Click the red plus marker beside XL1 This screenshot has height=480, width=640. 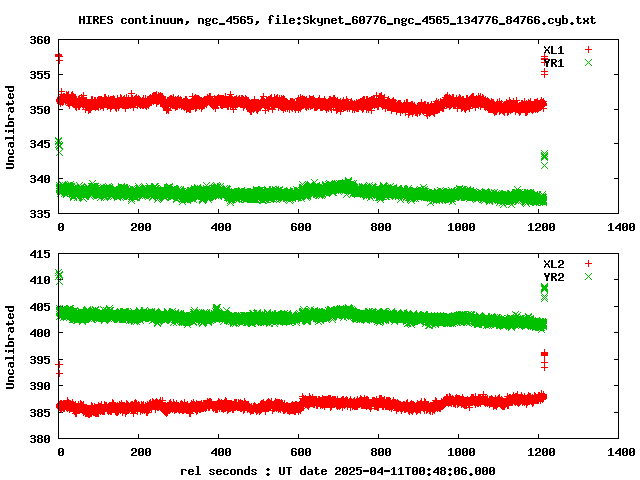click(588, 49)
